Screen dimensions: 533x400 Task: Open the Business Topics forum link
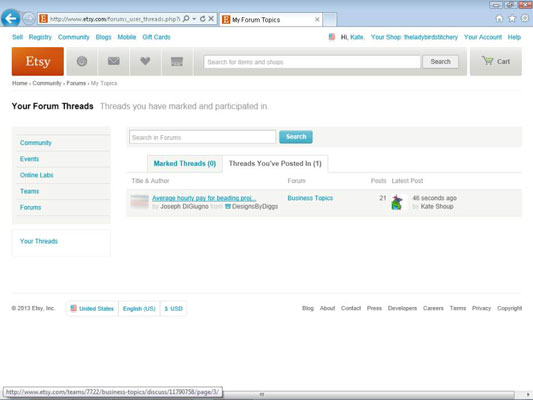(x=310, y=198)
